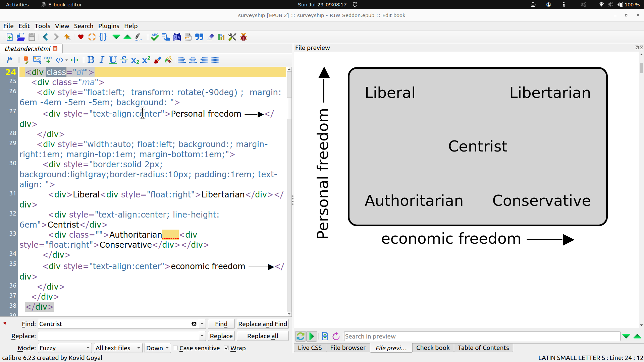Toggle auto-reload in preview panel

tap(300, 336)
